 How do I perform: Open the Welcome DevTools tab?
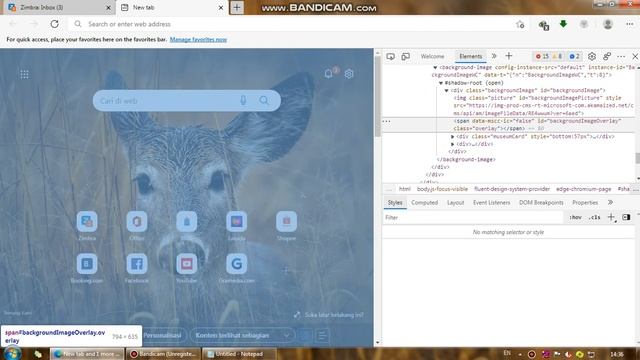tap(432, 56)
